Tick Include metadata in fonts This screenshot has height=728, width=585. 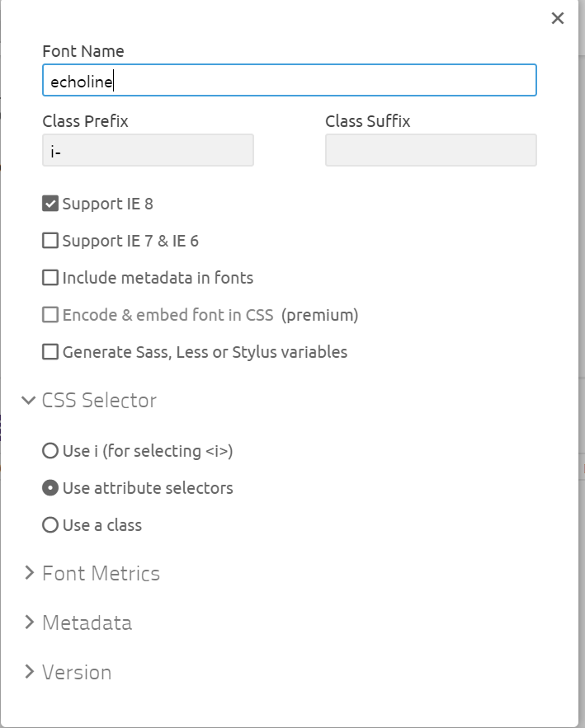coord(50,278)
